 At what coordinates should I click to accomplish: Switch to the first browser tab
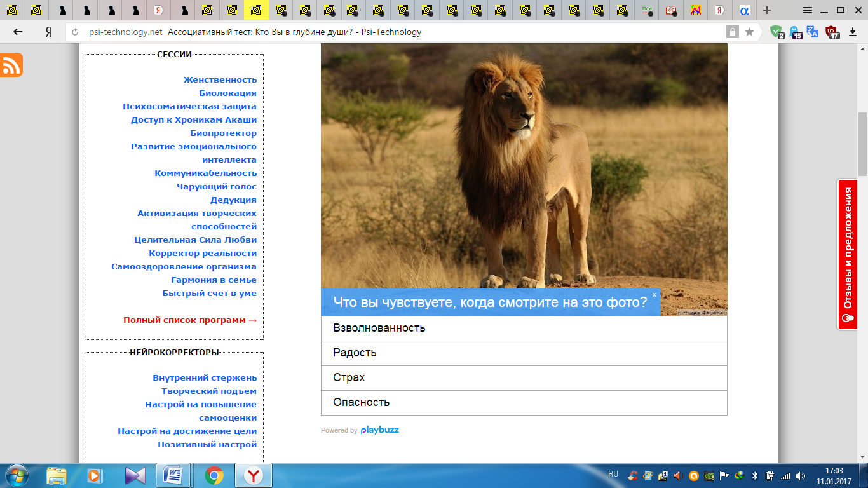coord(12,10)
